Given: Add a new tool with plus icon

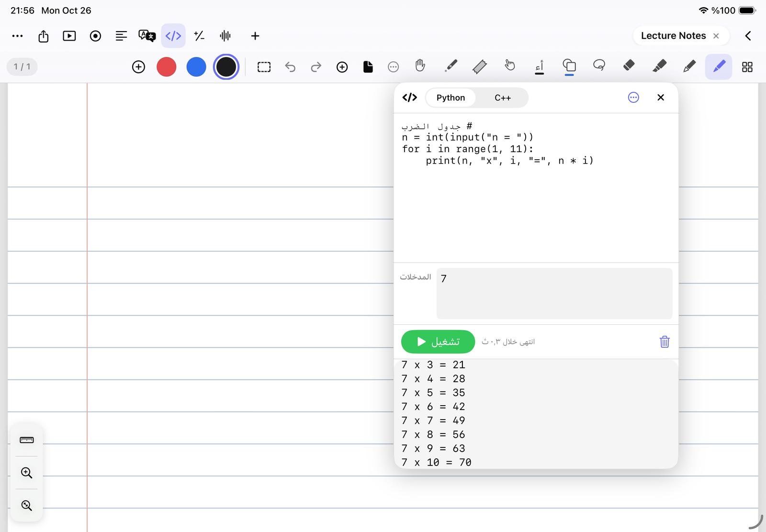Looking at the screenshot, I should (255, 36).
